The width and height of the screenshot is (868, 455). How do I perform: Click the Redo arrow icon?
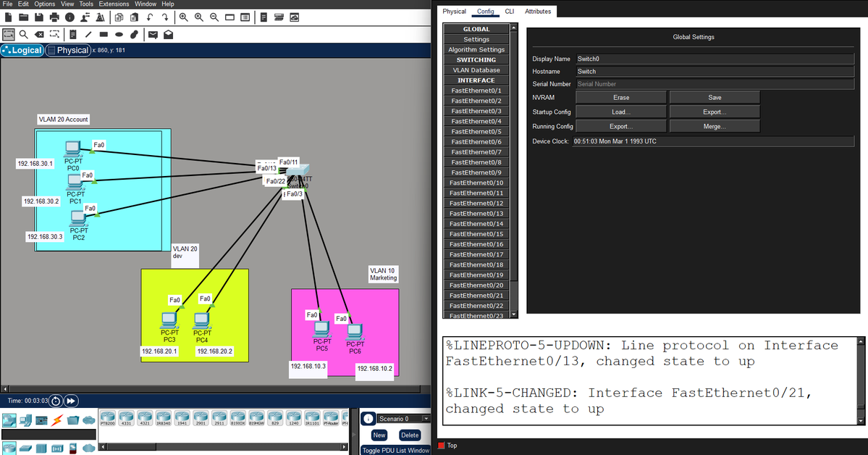click(x=165, y=17)
